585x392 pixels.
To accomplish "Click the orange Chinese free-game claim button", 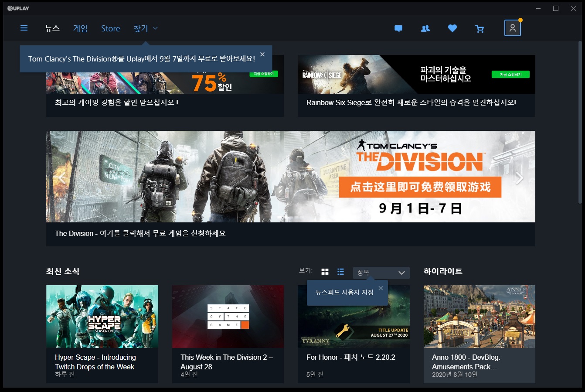I will click(x=420, y=187).
